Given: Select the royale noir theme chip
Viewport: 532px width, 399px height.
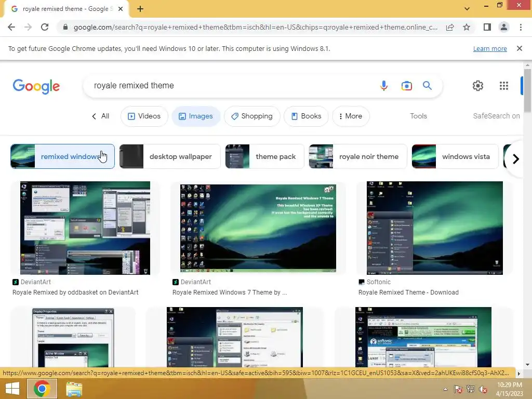Looking at the screenshot, I should tap(358, 156).
